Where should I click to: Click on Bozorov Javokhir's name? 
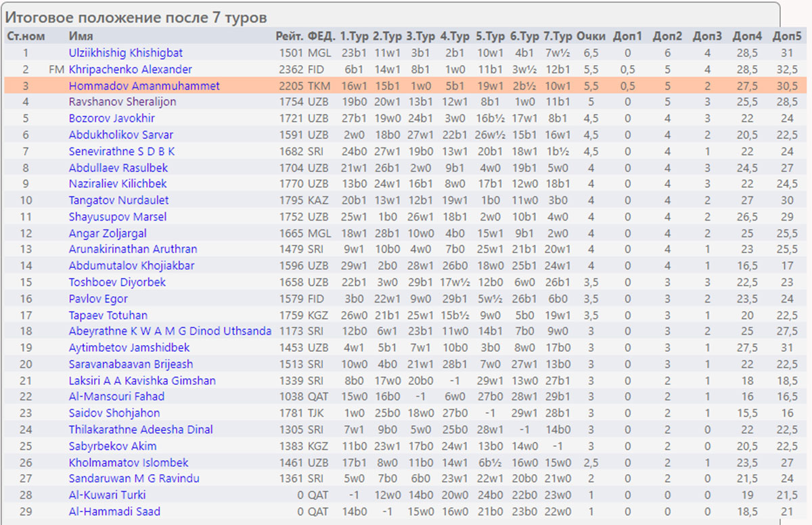tap(112, 118)
